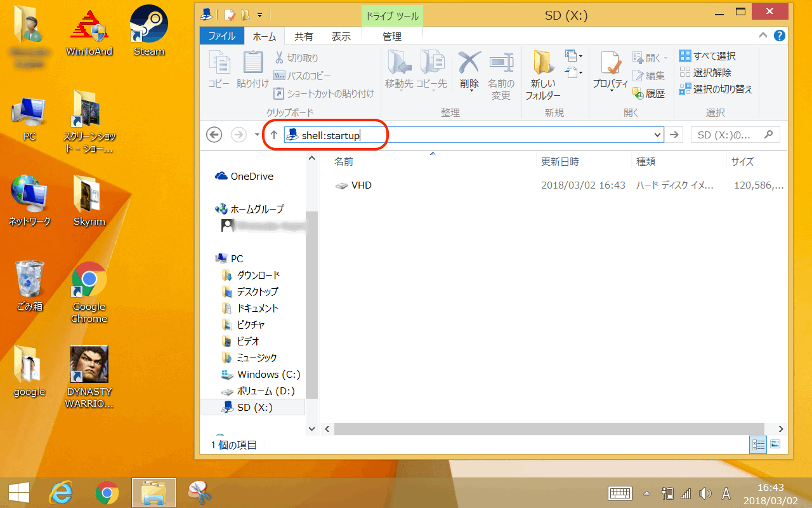Click the horizontal scrollbar in file list
The width and height of the screenshot is (812, 508).
(546, 429)
